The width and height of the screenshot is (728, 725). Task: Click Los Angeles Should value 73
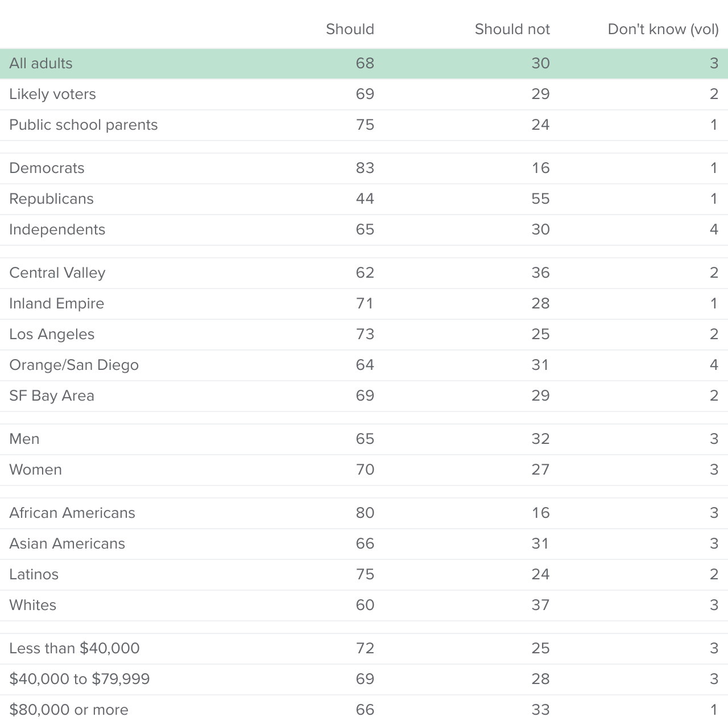point(365,334)
